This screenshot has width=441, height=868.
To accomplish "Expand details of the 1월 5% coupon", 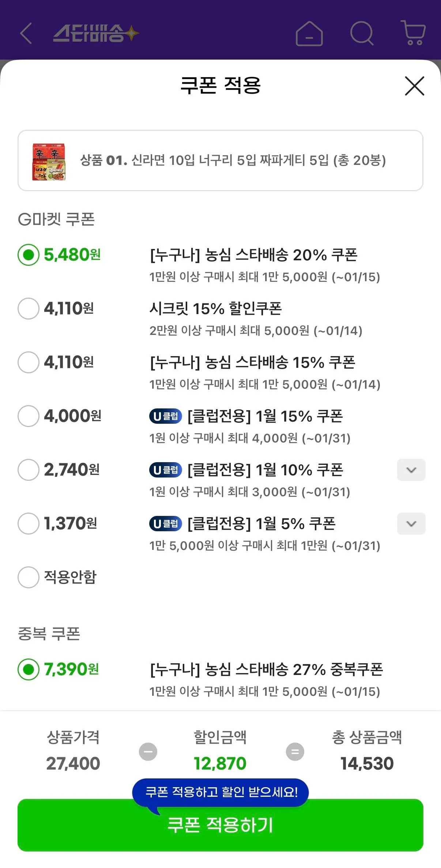I will coord(411,524).
